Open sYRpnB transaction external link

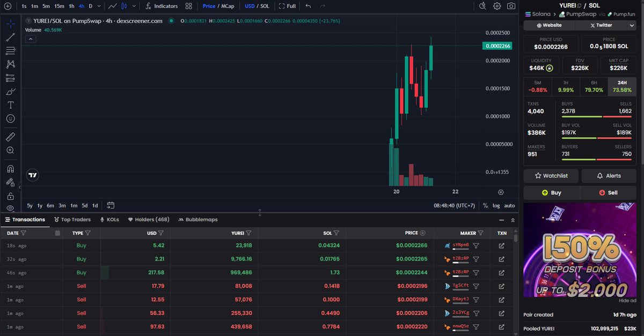click(x=501, y=245)
